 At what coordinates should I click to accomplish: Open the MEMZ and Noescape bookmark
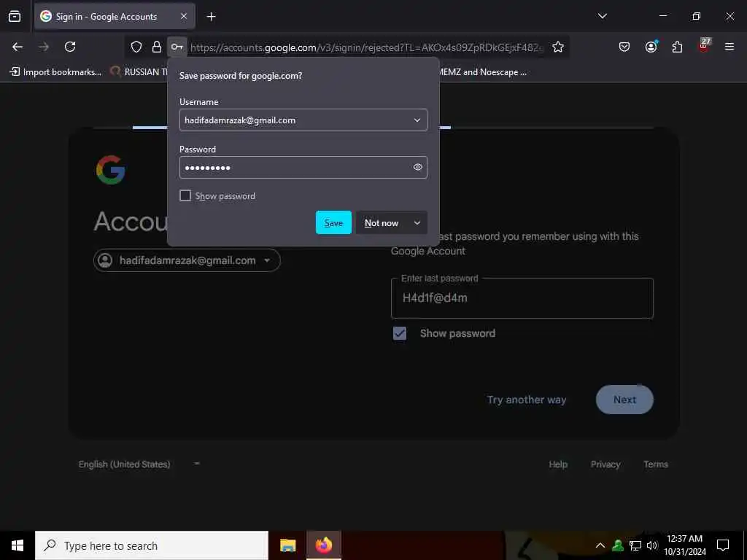483,72
